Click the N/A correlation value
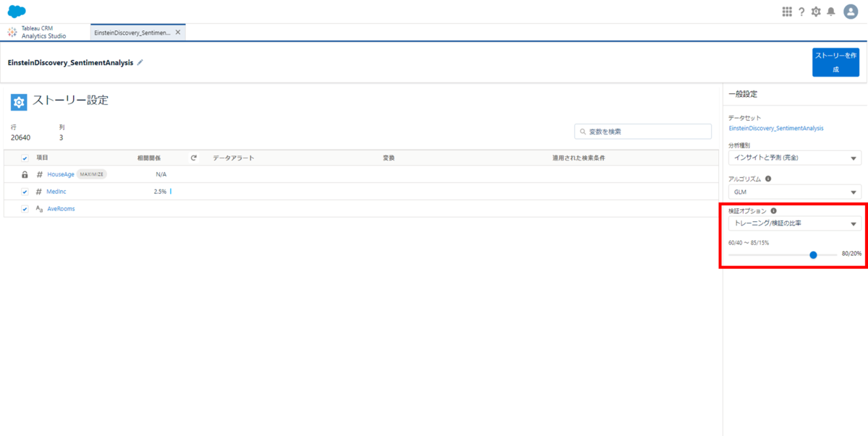 (x=161, y=174)
